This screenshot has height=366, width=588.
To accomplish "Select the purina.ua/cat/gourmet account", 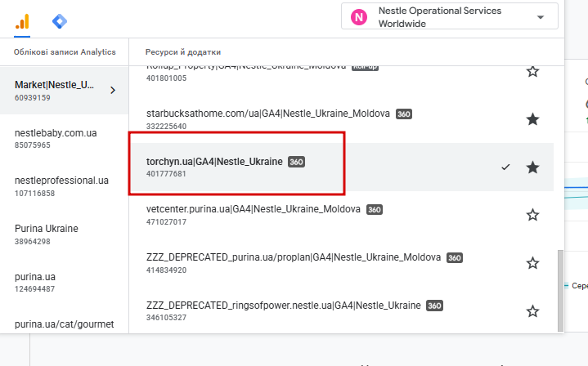I will [x=64, y=324].
